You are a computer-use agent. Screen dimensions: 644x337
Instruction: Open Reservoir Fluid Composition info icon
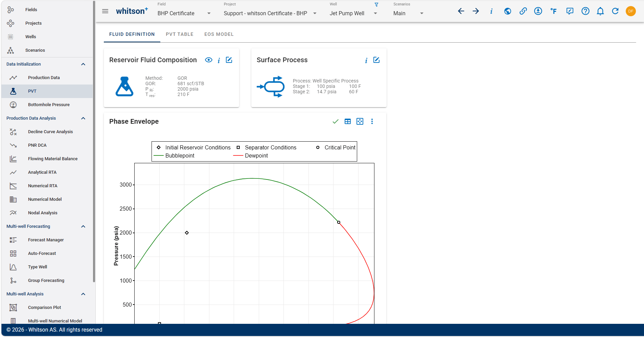pyautogui.click(x=219, y=60)
